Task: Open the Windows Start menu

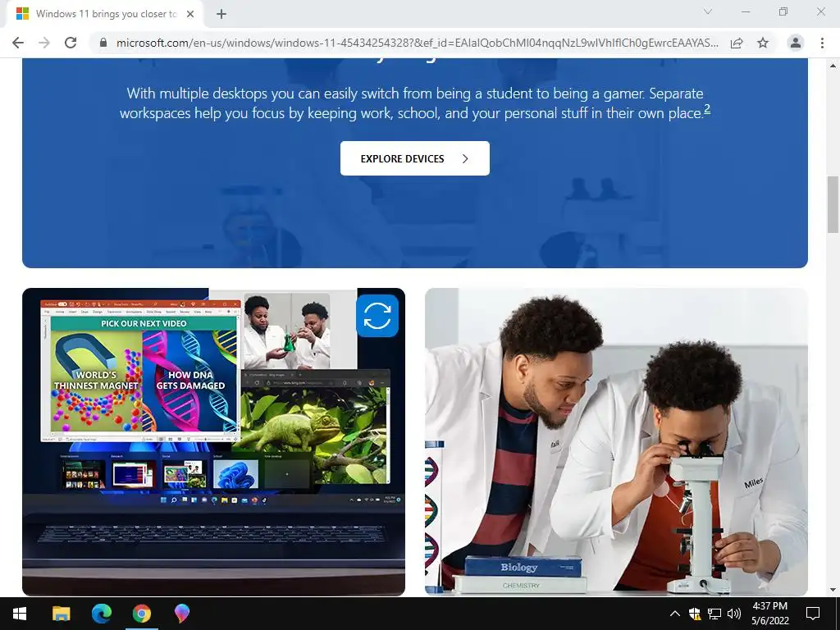Action: (20, 614)
